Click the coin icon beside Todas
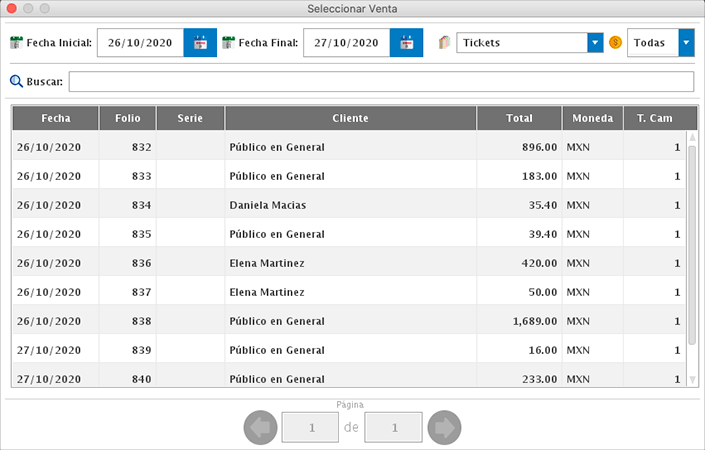Screen dimensions: 705x450 click(x=615, y=43)
